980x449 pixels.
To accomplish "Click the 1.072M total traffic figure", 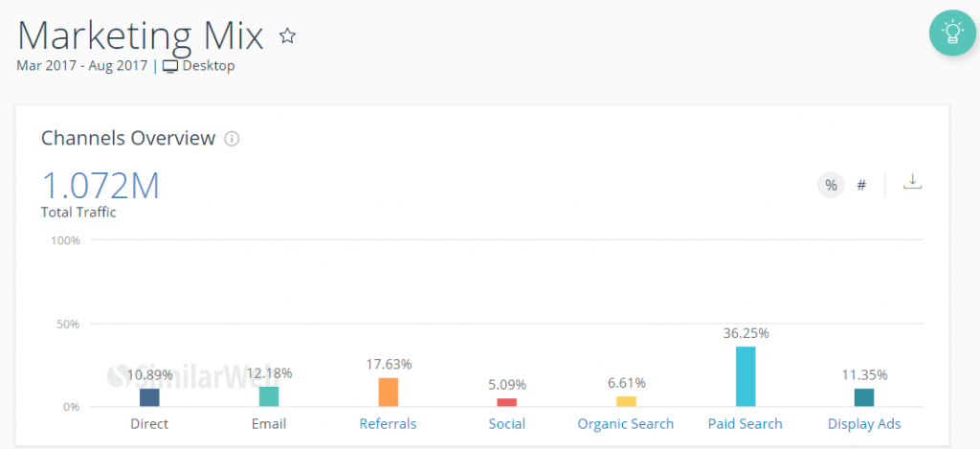I will click(x=100, y=185).
